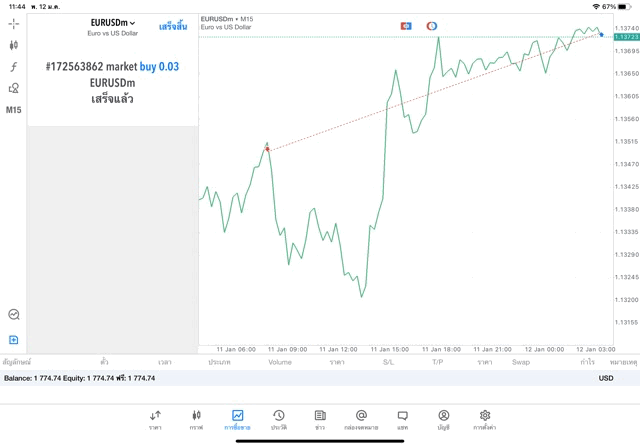640x447 pixels.
Task: Tap the Wi-Fi icon in status bar
Action: (x=596, y=7)
